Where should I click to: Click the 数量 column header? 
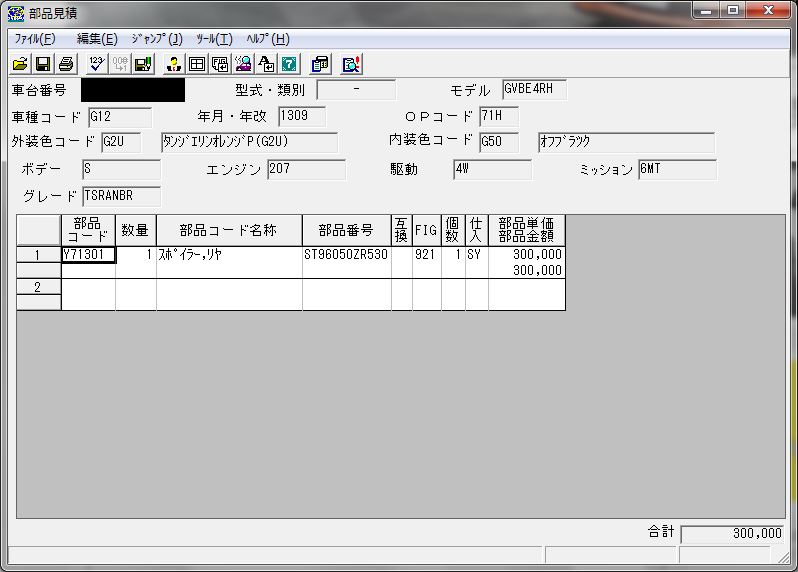pos(136,230)
